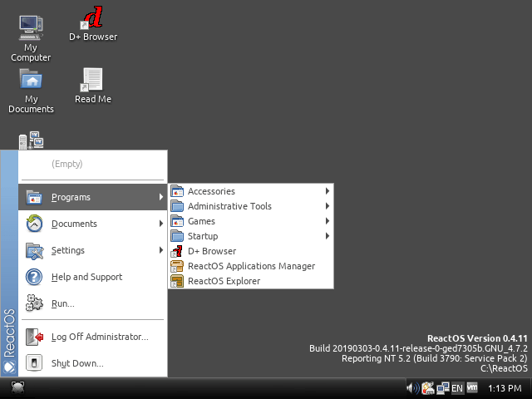Click the VMware tools tray icon
The height and width of the screenshot is (399, 532).
pos(472,387)
